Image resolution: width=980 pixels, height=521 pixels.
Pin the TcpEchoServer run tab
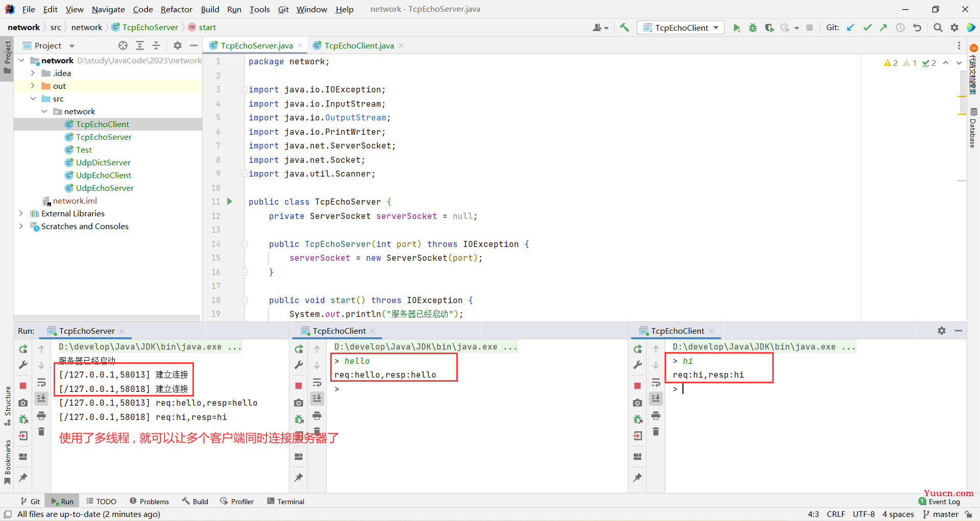pos(23,478)
